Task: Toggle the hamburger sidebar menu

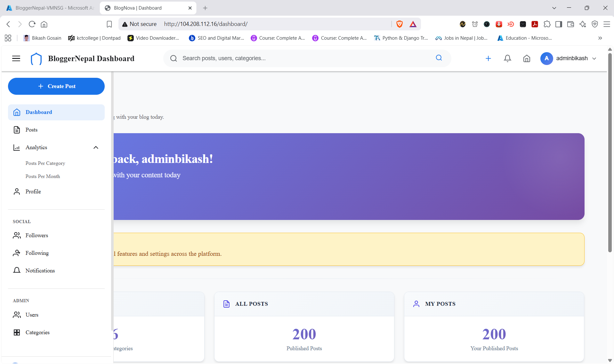Action: coord(16,58)
